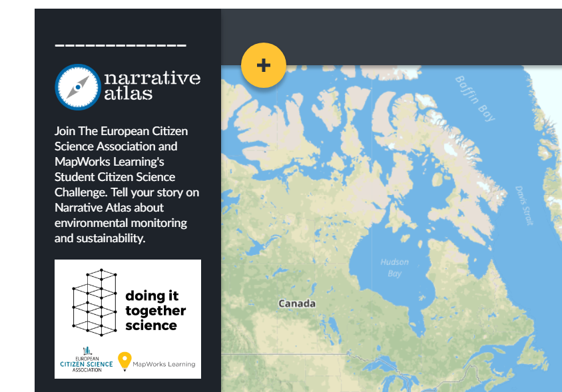Click the small ECSA bar-chart icon
The width and height of the screenshot is (562, 392).
[x=87, y=351]
